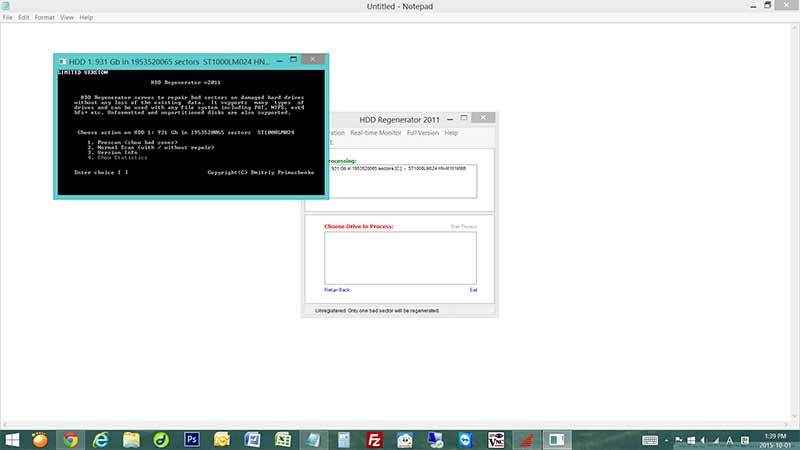Image resolution: width=800 pixels, height=450 pixels.
Task: Click the console window title bar icon
Action: point(62,61)
